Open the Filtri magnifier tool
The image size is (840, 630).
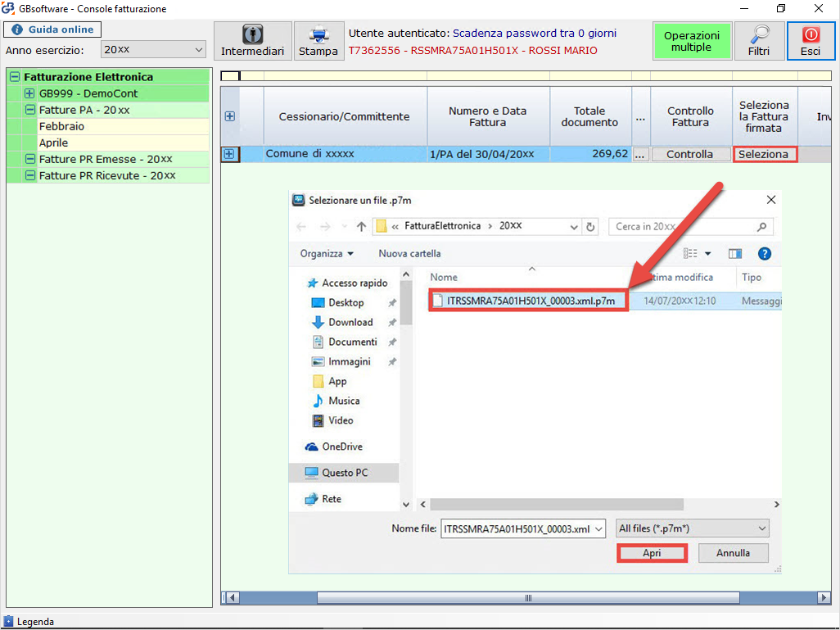[x=758, y=41]
